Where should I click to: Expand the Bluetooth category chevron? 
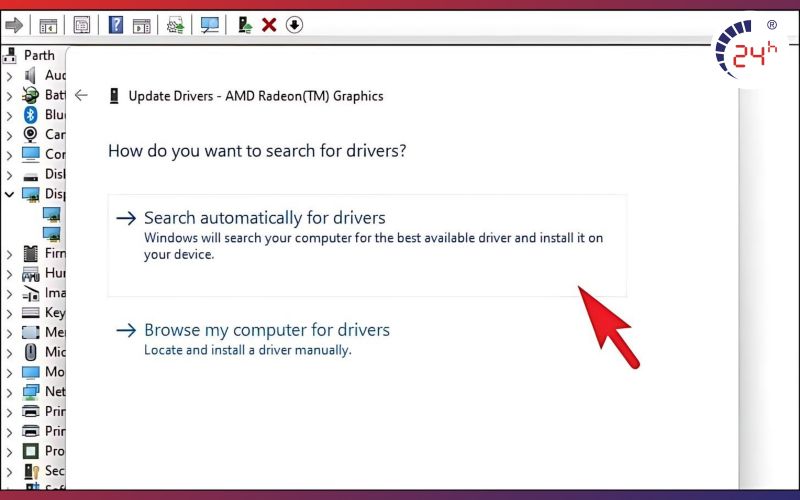(10, 115)
